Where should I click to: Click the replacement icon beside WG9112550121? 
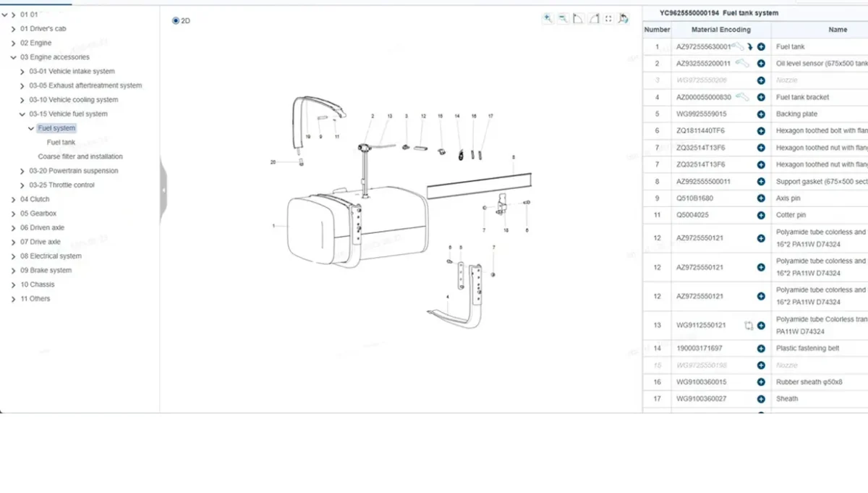point(749,326)
